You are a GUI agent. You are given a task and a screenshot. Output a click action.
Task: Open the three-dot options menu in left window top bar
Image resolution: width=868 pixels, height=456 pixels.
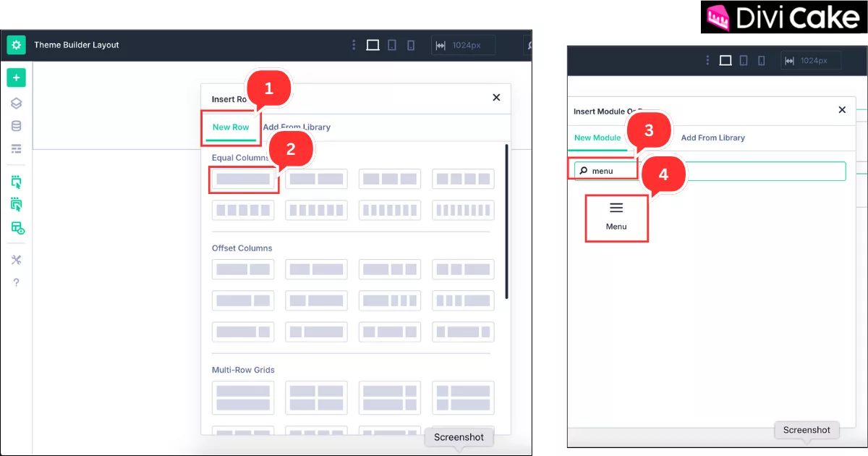coord(354,45)
